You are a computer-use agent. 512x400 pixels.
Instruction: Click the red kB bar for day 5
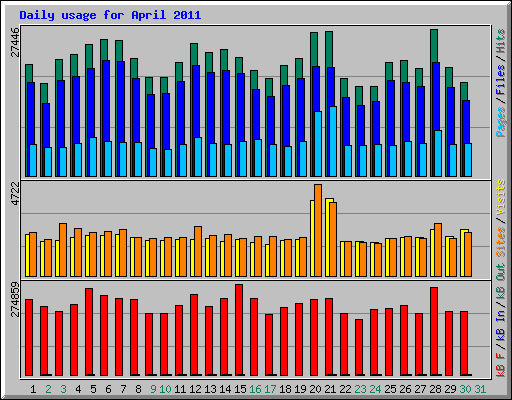point(89,332)
